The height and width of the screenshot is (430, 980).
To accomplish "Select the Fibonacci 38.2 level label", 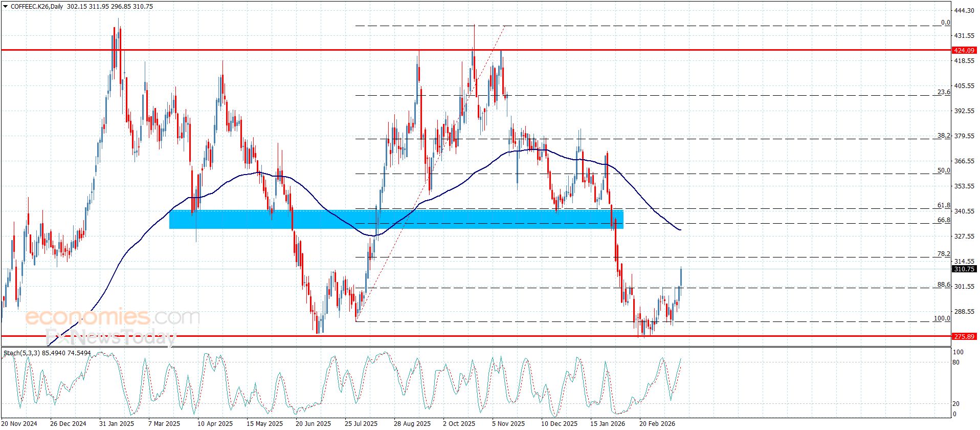I will point(944,136).
